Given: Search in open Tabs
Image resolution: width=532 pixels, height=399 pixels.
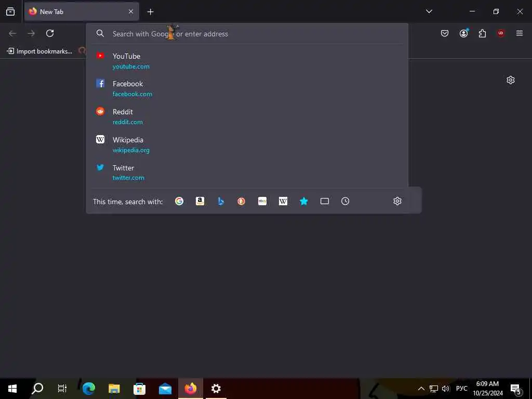Looking at the screenshot, I should pyautogui.click(x=325, y=201).
